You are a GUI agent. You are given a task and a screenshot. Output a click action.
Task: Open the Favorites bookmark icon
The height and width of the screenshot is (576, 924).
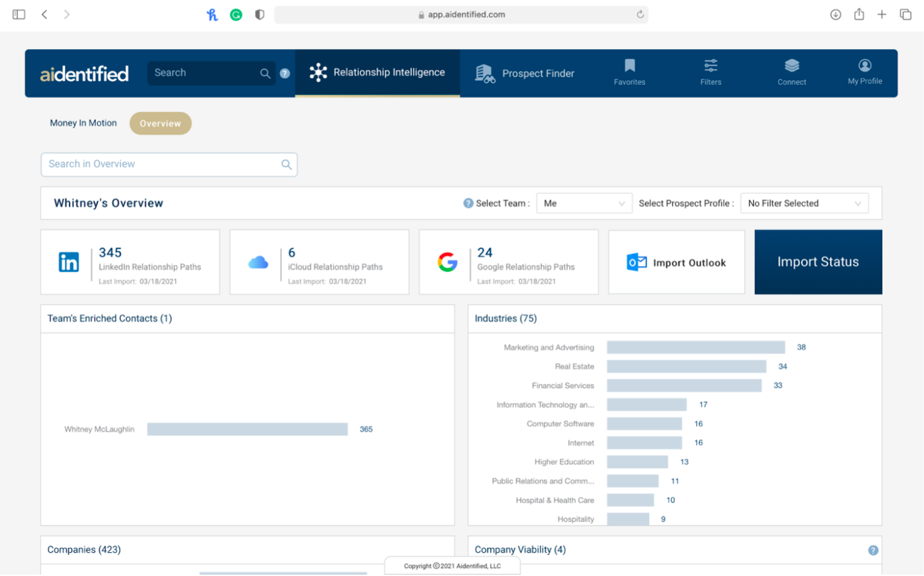pos(629,66)
